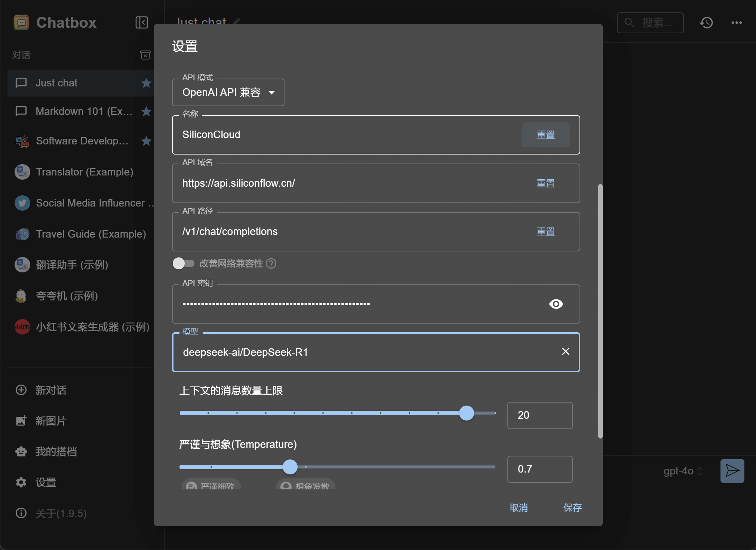Click the send message arrow icon

[732, 471]
